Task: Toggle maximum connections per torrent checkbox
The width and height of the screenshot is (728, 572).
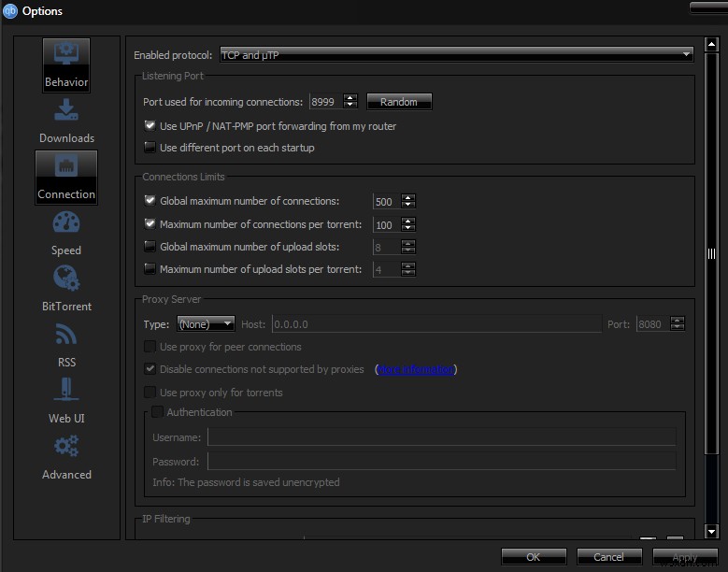Action: pyautogui.click(x=150, y=223)
